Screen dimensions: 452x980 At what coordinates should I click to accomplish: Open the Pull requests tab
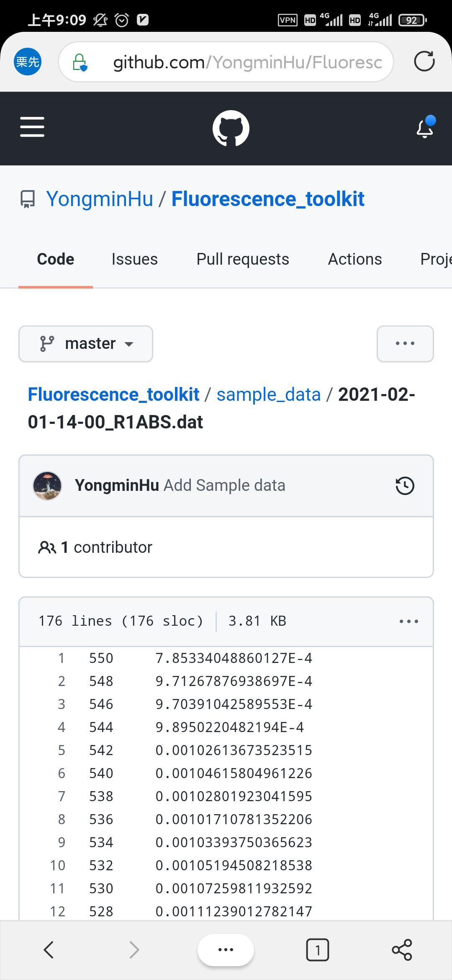point(243,259)
